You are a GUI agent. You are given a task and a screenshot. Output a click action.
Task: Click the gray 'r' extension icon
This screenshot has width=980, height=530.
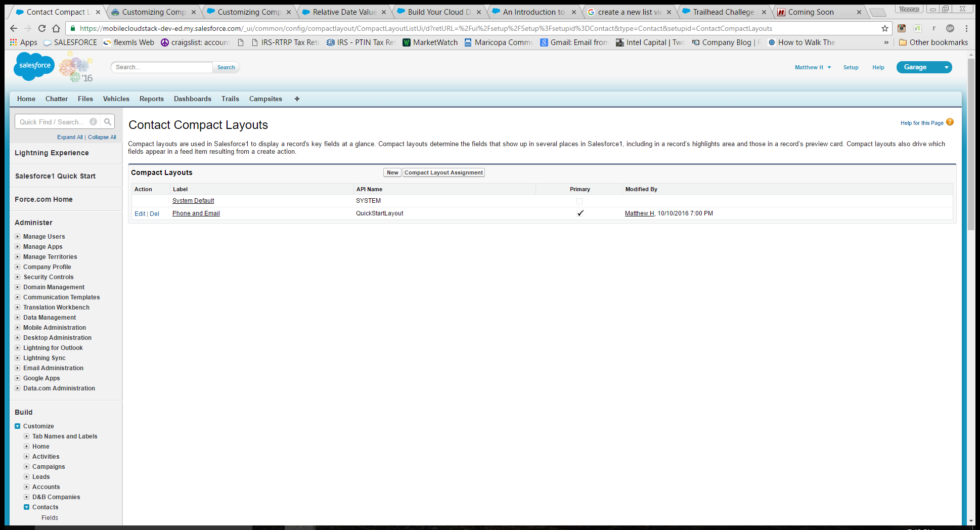click(x=934, y=28)
